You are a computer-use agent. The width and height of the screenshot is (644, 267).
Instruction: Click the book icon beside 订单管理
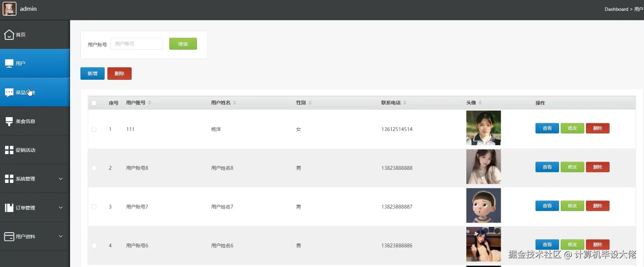click(x=9, y=208)
